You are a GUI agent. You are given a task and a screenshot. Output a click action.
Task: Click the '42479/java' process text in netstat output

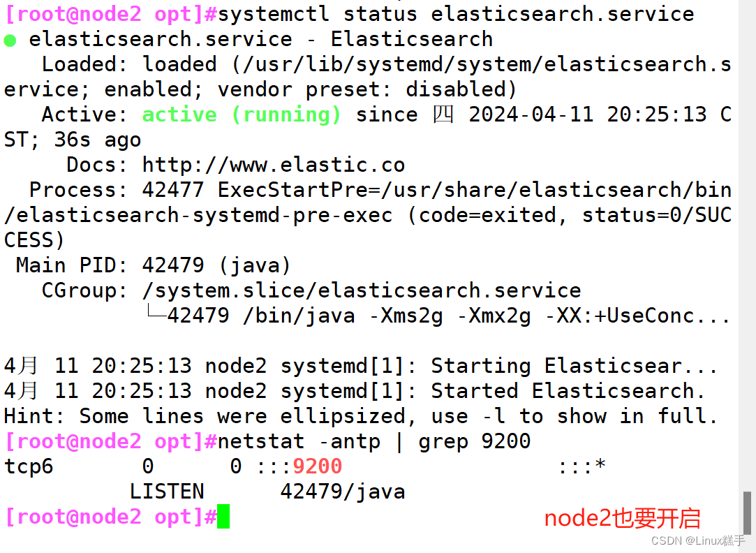pyautogui.click(x=343, y=492)
